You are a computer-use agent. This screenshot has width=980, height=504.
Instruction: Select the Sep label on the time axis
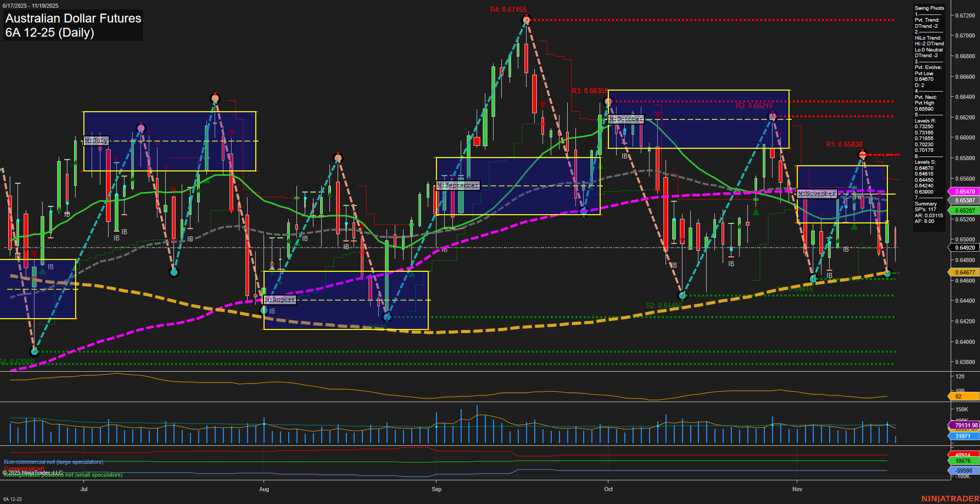(x=436, y=489)
